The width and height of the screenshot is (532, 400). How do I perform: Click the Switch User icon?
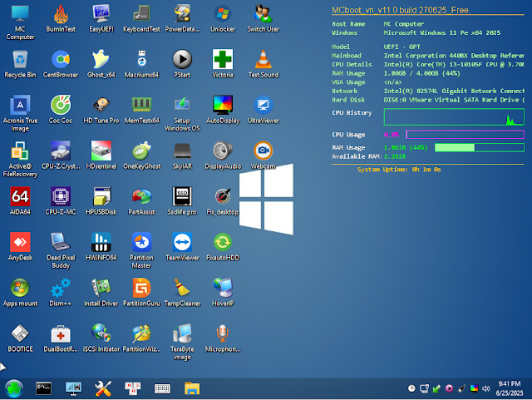[264, 18]
